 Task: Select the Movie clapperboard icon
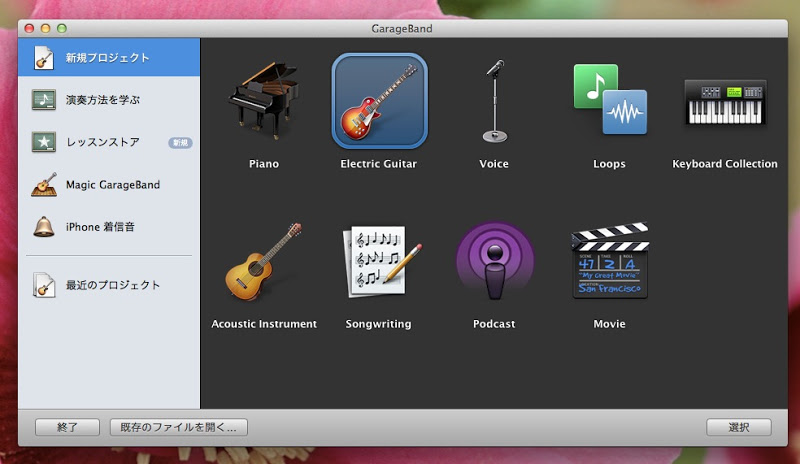tap(610, 260)
